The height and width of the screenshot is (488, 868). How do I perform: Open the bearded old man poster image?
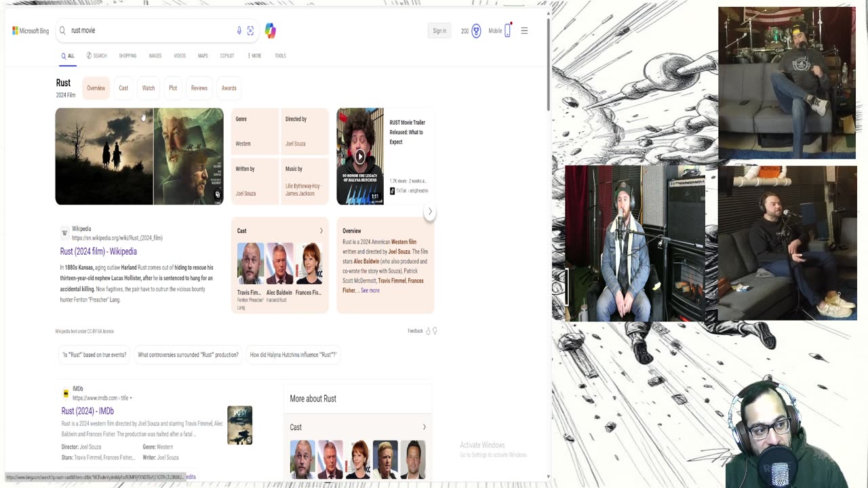[189, 157]
